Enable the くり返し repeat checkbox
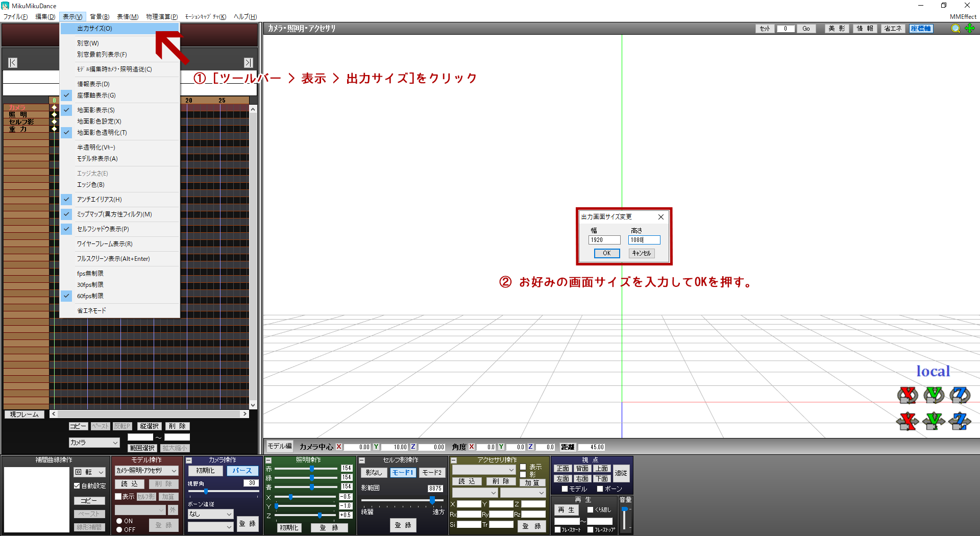The width and height of the screenshot is (980, 536). click(590, 510)
